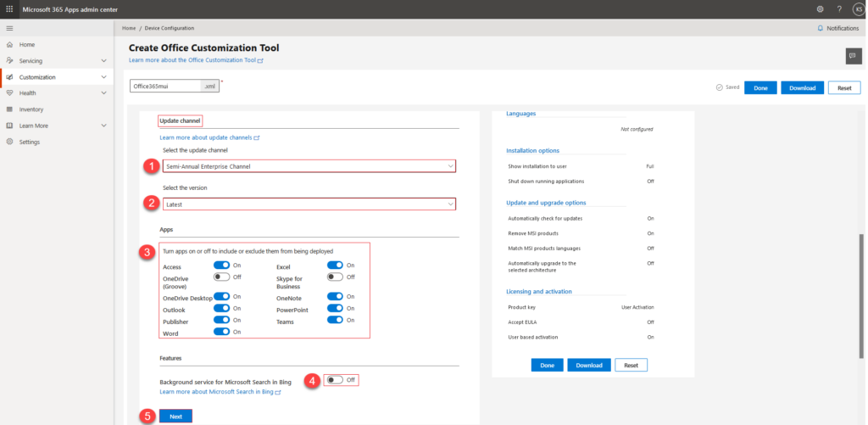
Task: Enable the Skype for Business toggle
Action: [x=335, y=277]
